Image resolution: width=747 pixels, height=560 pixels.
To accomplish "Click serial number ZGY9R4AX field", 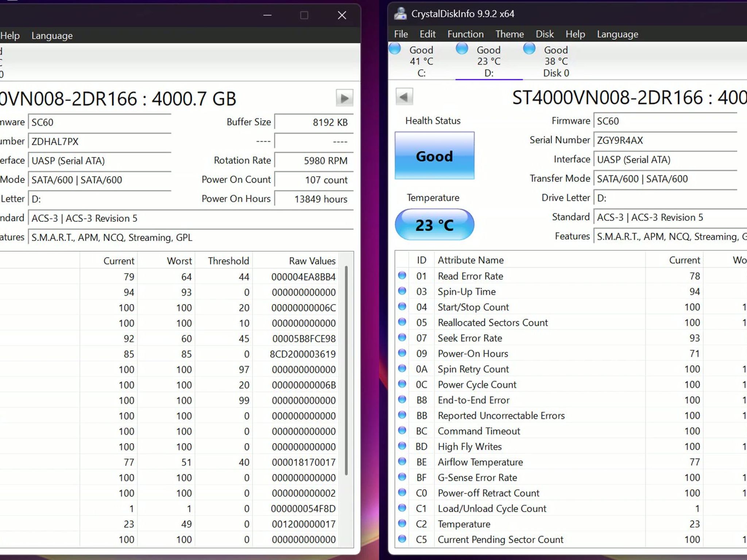I will click(x=665, y=140).
